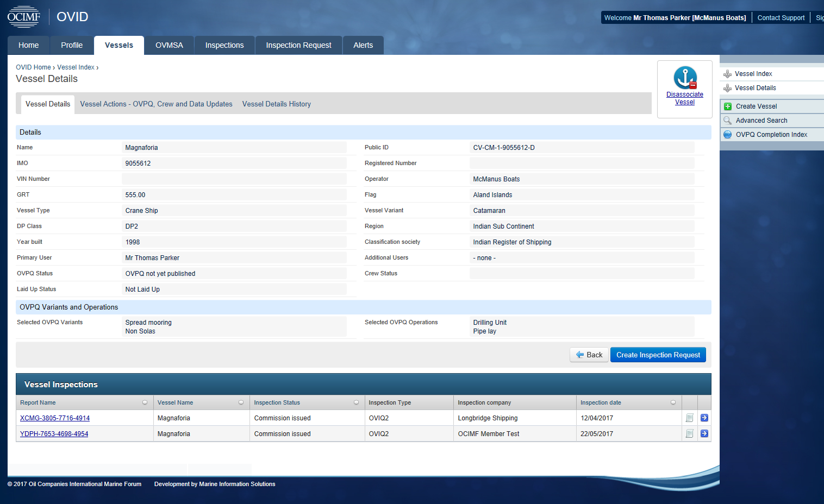Click the OVPQ Completion Index globe icon

tap(728, 134)
